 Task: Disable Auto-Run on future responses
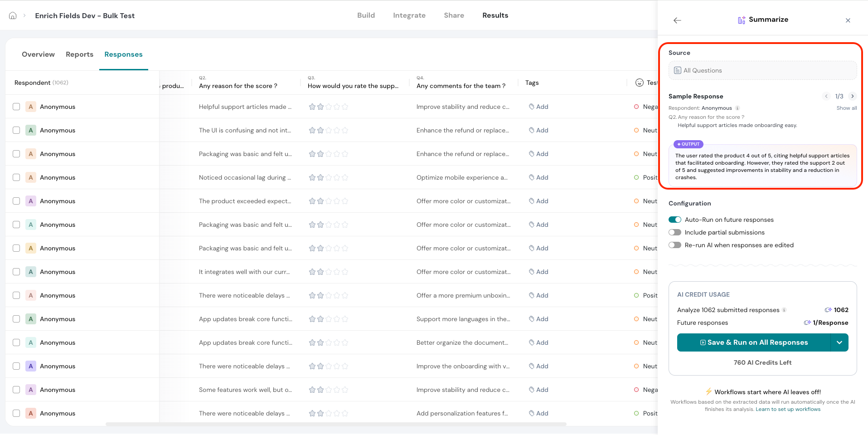[674, 220]
